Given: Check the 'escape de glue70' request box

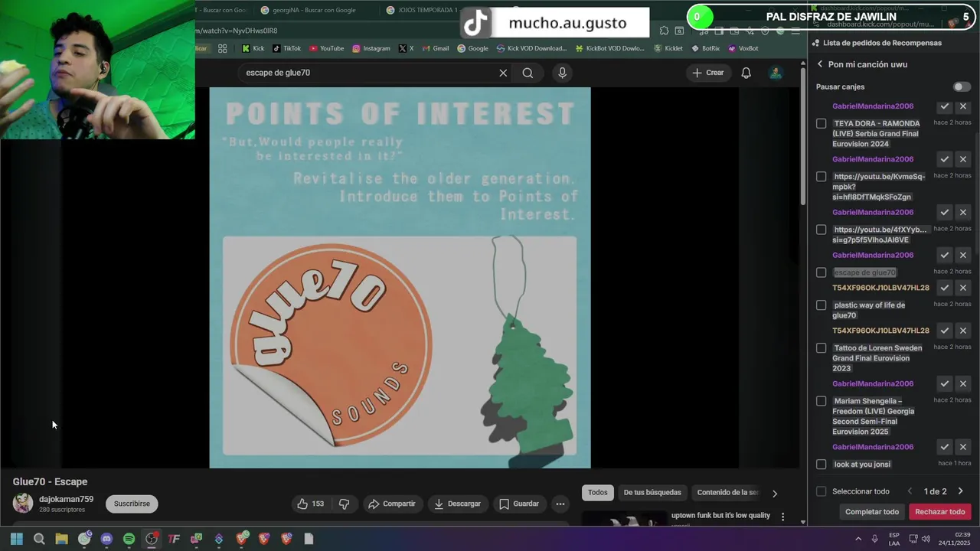Looking at the screenshot, I should click(822, 272).
